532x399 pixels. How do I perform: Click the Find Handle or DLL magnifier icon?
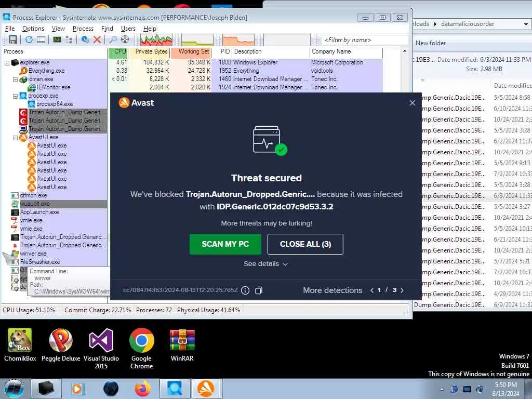coord(113,39)
